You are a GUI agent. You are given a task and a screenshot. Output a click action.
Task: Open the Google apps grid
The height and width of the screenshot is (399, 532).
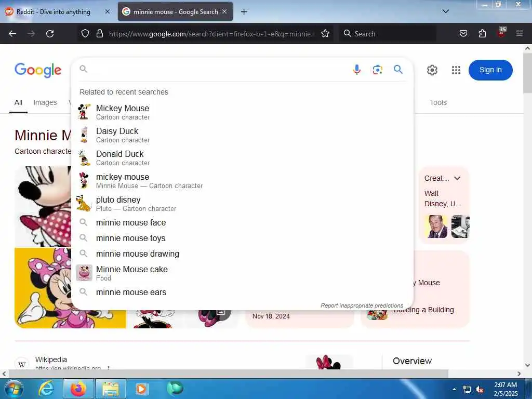[x=456, y=70]
